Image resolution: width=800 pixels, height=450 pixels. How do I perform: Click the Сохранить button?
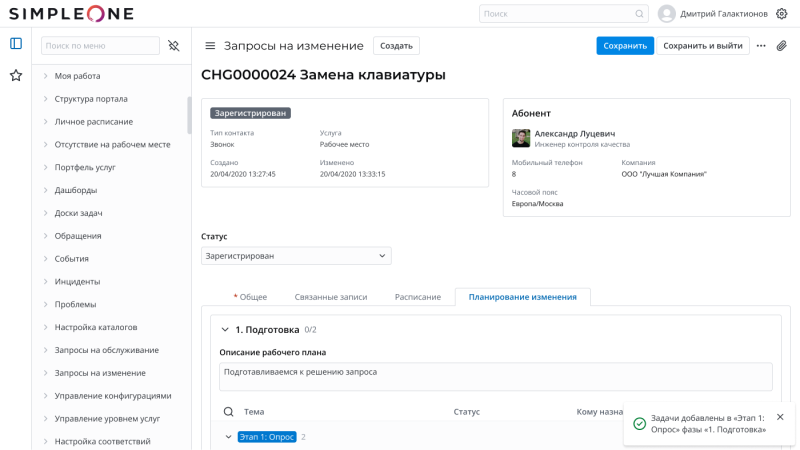coord(625,46)
